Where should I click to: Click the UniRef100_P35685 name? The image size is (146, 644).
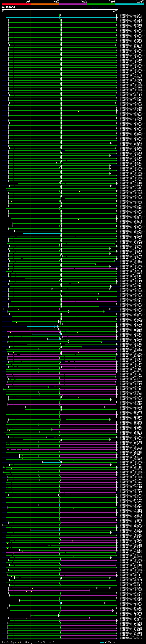point(131,520)
